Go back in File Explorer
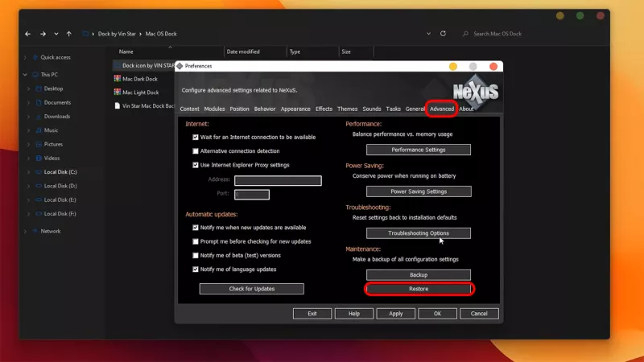The height and width of the screenshot is (362, 644). pyautogui.click(x=27, y=34)
